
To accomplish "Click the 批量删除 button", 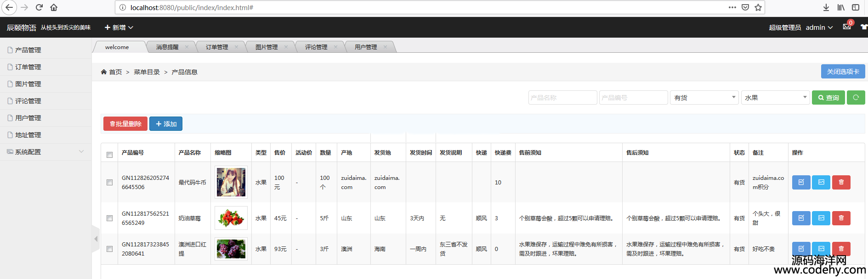I will [x=125, y=123].
